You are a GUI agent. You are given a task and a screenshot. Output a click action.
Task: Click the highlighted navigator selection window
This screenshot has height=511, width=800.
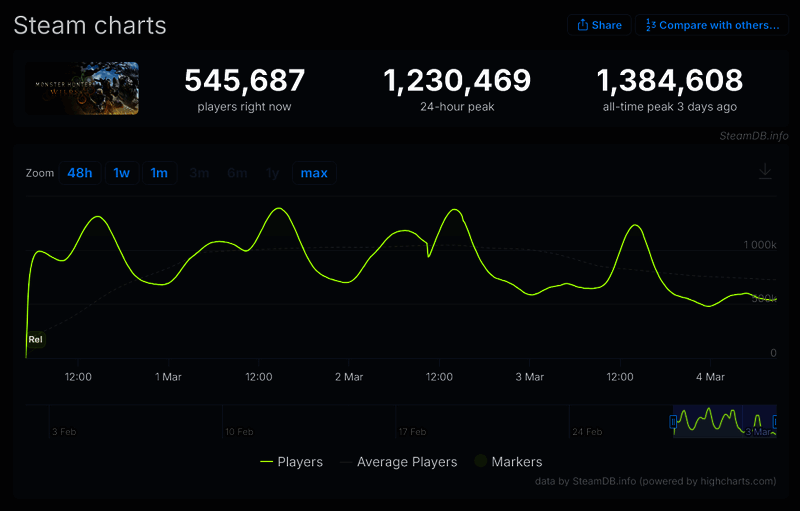(725, 420)
